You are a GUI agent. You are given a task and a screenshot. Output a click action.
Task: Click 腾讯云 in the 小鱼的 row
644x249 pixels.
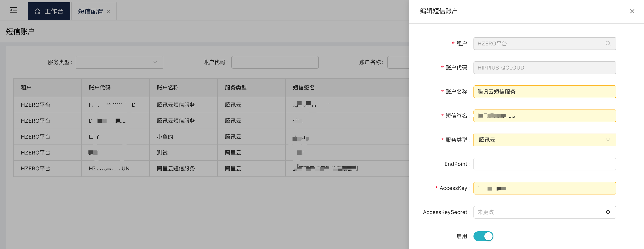tap(233, 137)
